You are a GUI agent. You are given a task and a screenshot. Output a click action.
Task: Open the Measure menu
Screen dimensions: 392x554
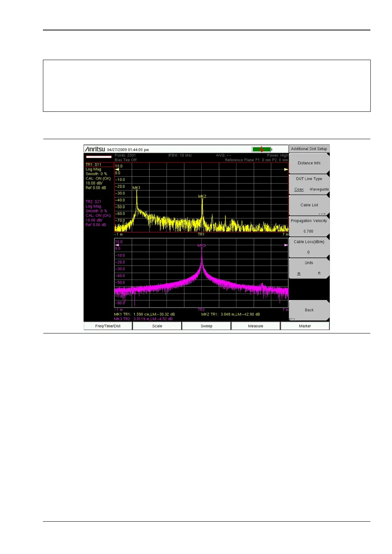[256, 326]
